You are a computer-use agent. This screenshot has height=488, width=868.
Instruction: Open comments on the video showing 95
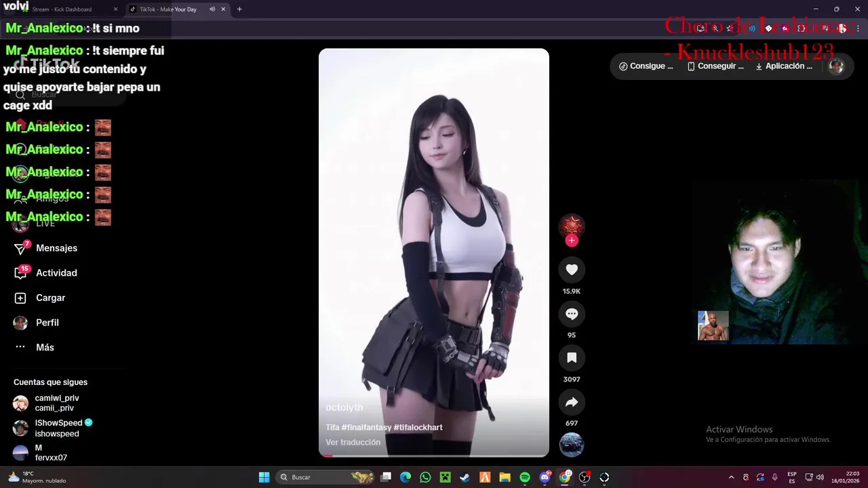tap(572, 314)
